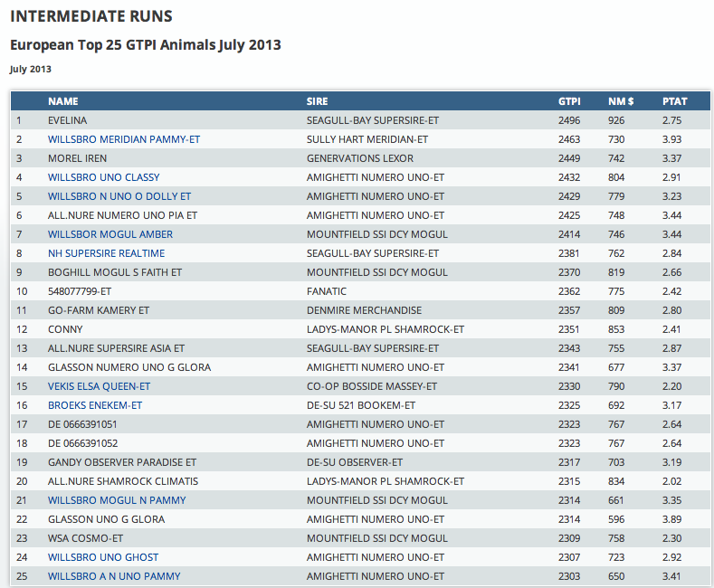
Task: Click the DENMIRE MERCHANDISE sire cell
Action: (364, 310)
